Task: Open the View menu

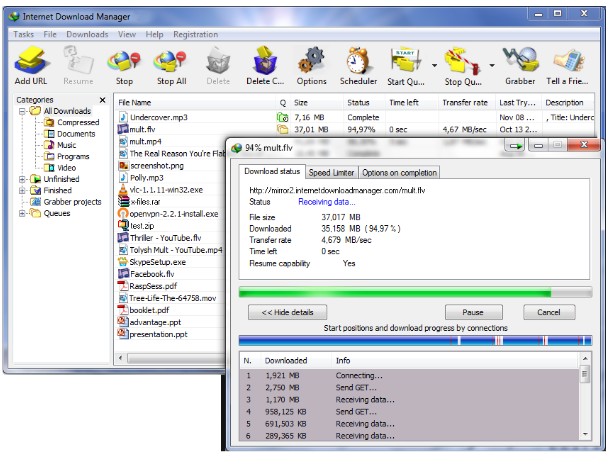Action: (127, 34)
